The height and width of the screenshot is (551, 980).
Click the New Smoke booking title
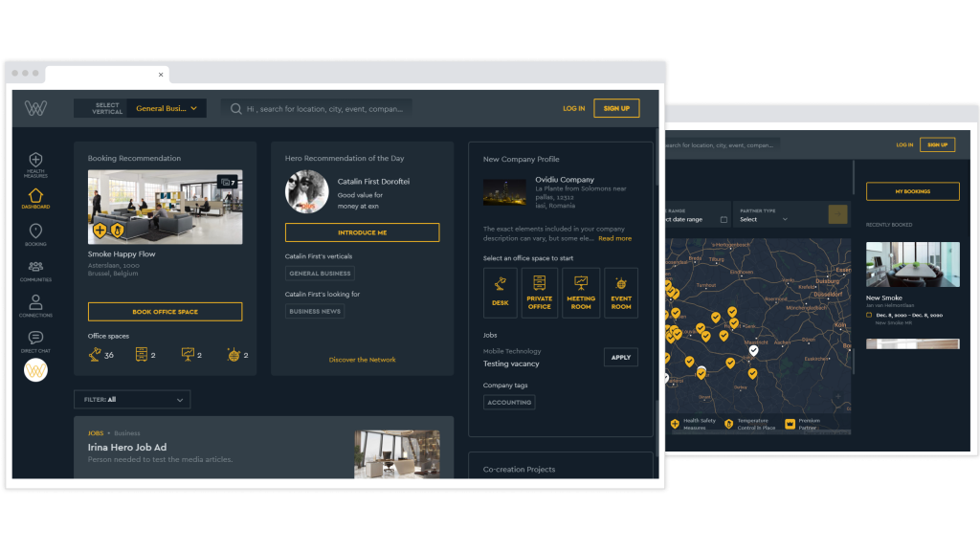click(x=883, y=298)
